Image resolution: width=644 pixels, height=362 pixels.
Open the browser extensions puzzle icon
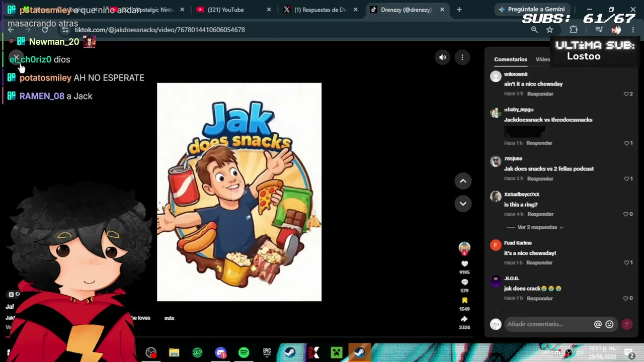click(574, 30)
